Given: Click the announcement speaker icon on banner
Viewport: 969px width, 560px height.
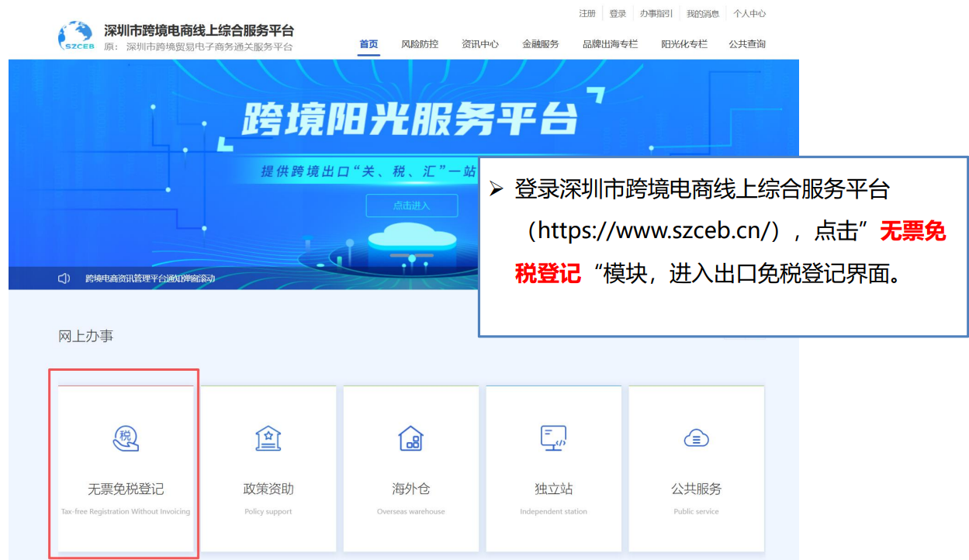Looking at the screenshot, I should 64,277.
